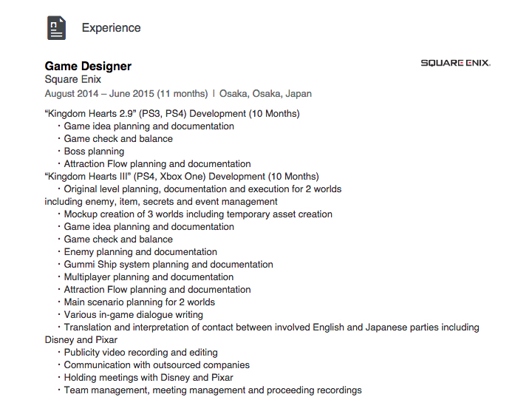
Task: Click the "Kingdom Hearts 2.9" Development line
Action: 172,113
